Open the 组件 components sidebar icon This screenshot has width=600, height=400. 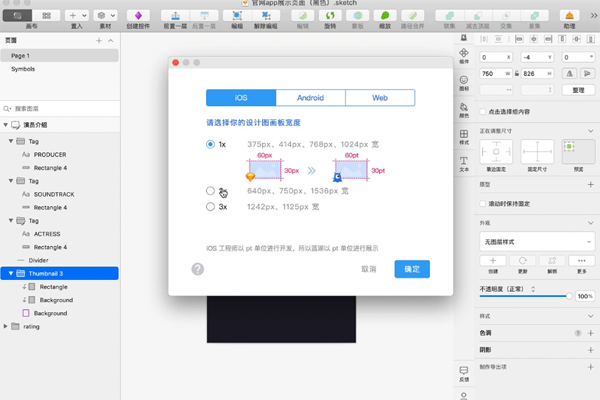(464, 56)
